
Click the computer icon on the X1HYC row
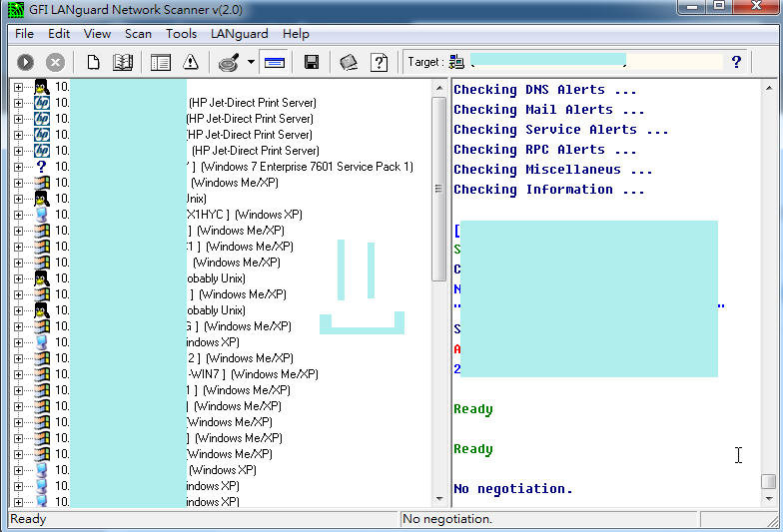42,215
